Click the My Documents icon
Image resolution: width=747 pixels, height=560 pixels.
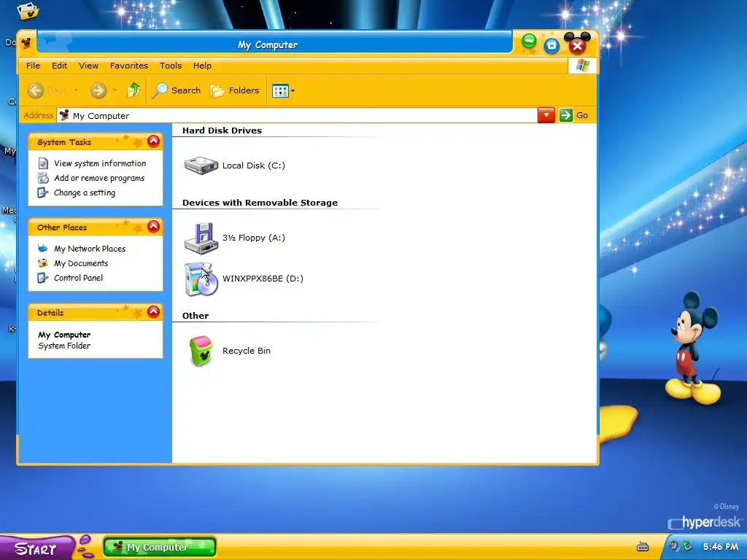pos(43,262)
